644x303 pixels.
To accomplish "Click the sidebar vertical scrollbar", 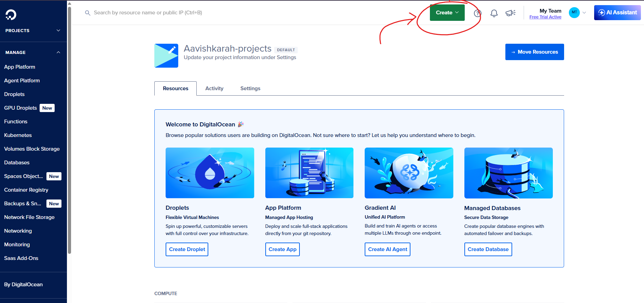I will point(70,130).
